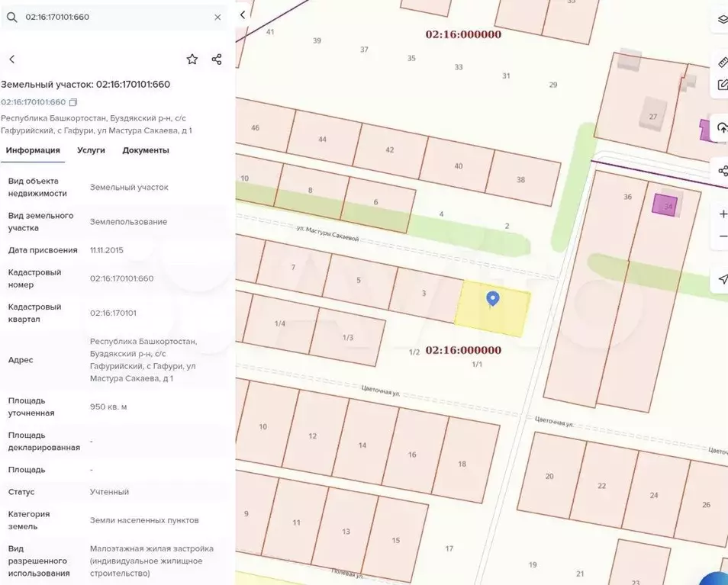
Task: Open the Документы tab
Action: click(x=145, y=150)
